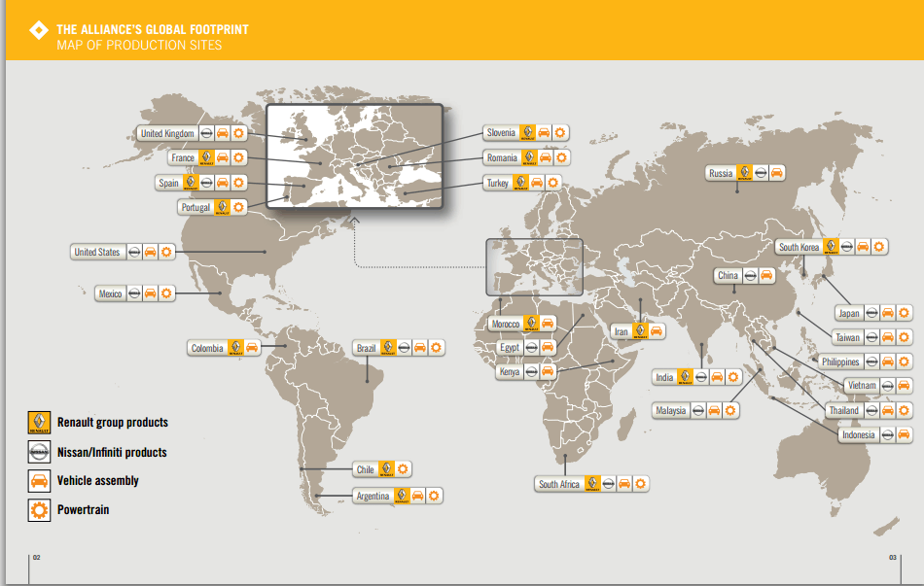Click the 'South Africa' country name
The width and height of the screenshot is (924, 586).
point(559,484)
